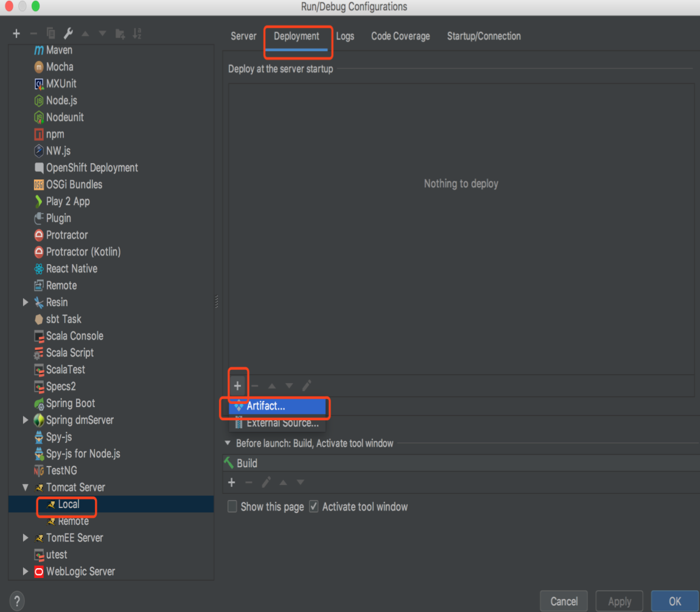Click the Apply button

pyautogui.click(x=619, y=601)
